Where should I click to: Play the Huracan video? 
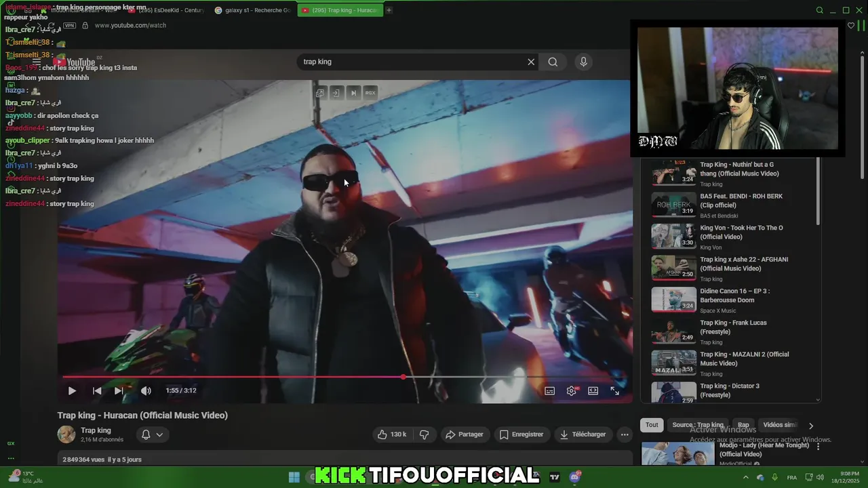tap(72, 390)
